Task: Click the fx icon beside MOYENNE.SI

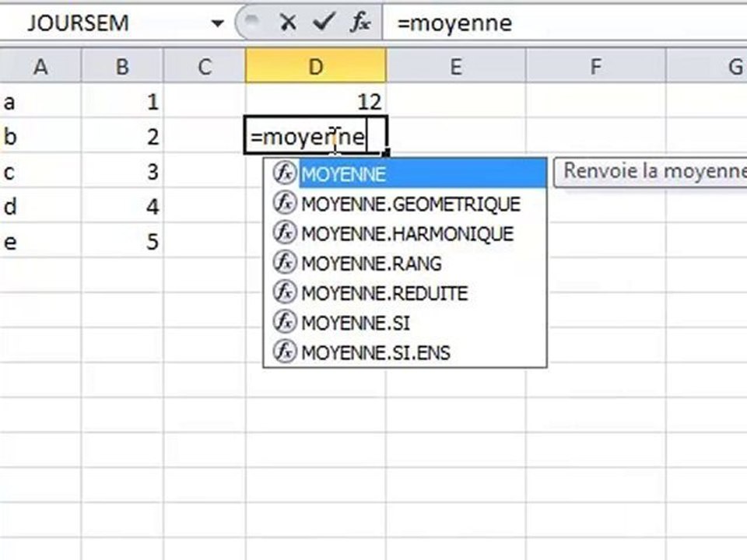Action: [285, 322]
